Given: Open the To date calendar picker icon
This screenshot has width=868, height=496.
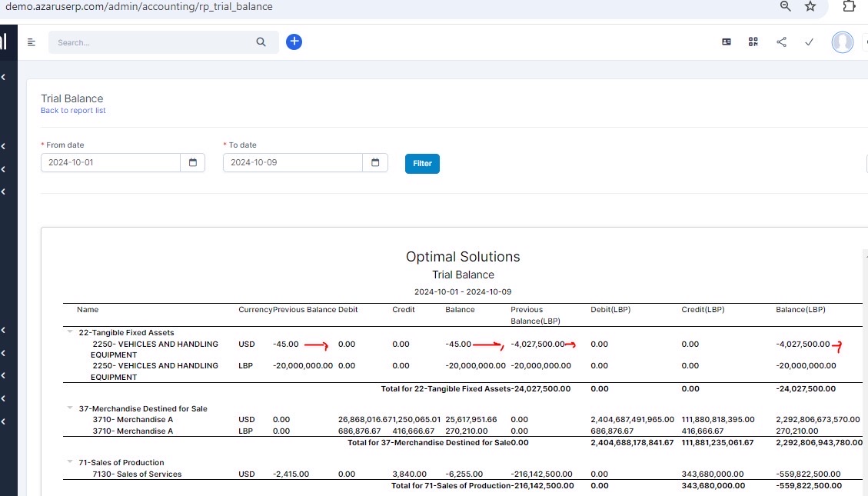Looking at the screenshot, I should coord(375,163).
